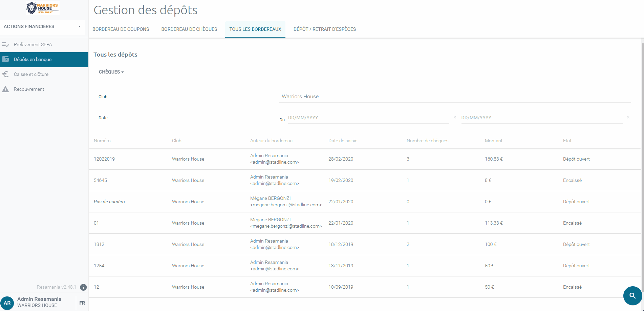644x311 pixels.
Task: Clear the start date with its X
Action: 455,118
